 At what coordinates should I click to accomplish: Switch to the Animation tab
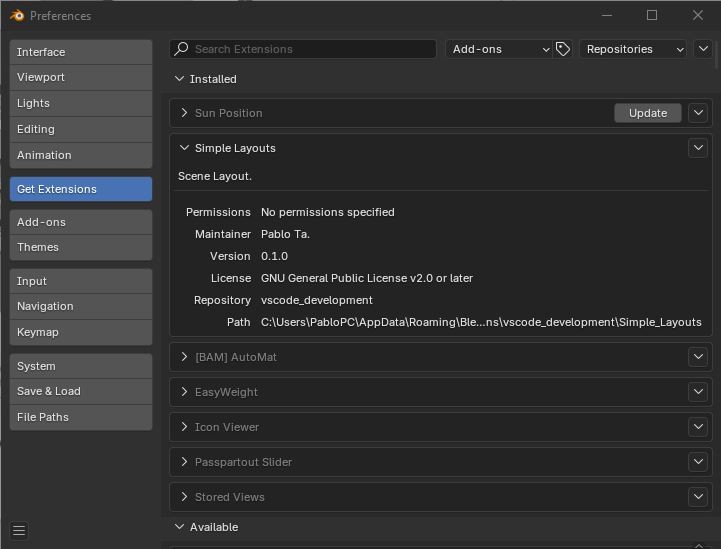pos(81,155)
